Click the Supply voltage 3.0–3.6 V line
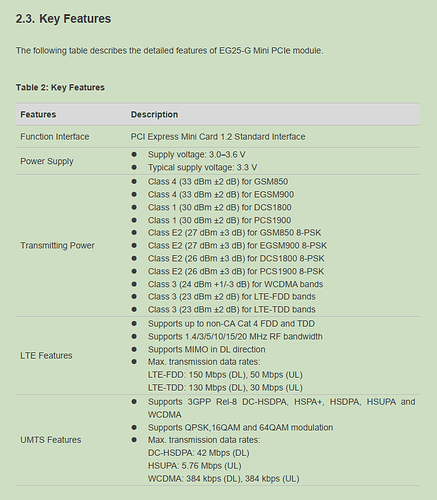 pyautogui.click(x=197, y=155)
